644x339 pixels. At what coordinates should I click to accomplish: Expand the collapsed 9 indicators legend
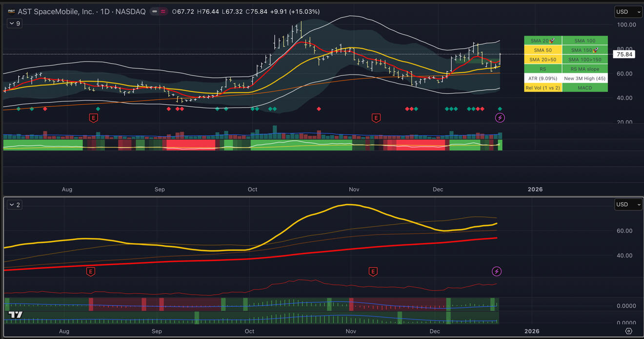tap(15, 23)
